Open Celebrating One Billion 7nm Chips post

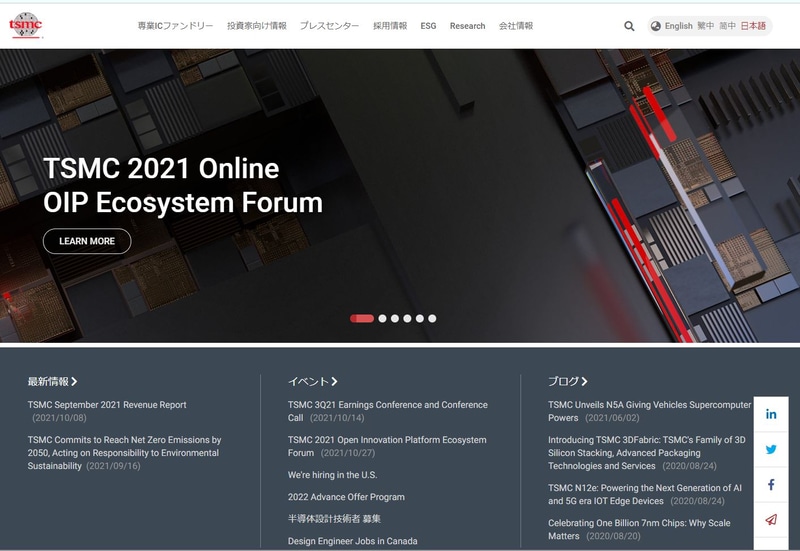639,529
